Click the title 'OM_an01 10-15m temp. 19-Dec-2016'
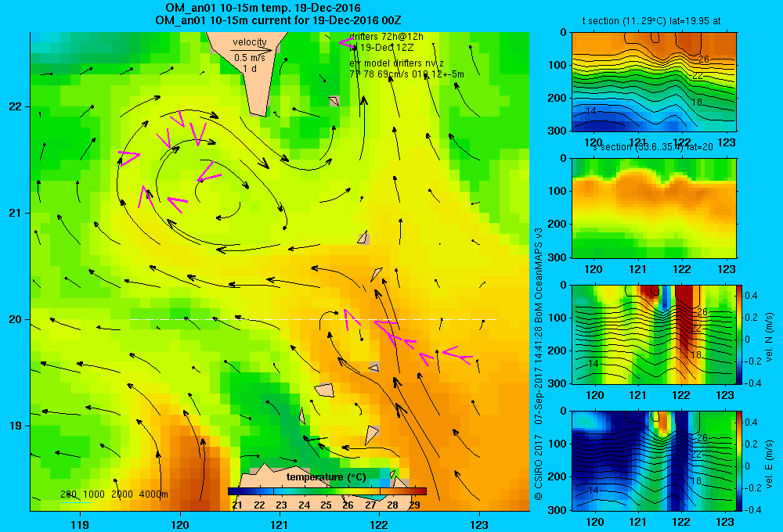This screenshot has height=532, width=783. coord(262,8)
